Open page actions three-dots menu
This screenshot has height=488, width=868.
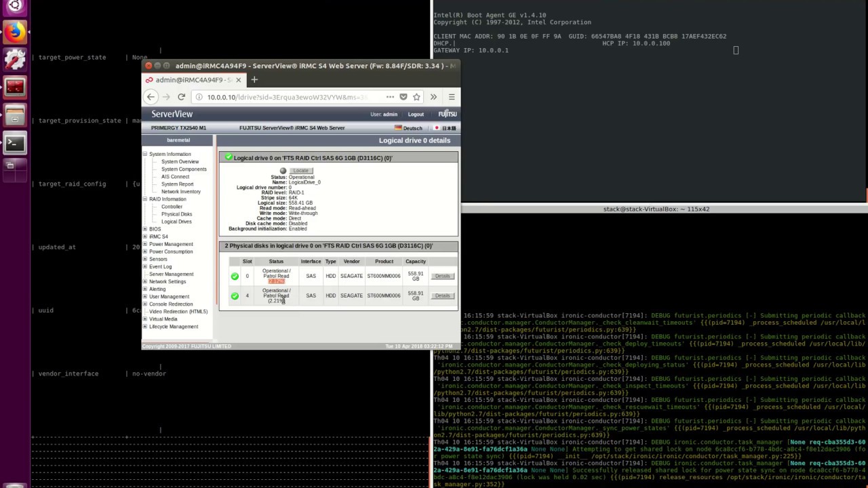tap(390, 97)
